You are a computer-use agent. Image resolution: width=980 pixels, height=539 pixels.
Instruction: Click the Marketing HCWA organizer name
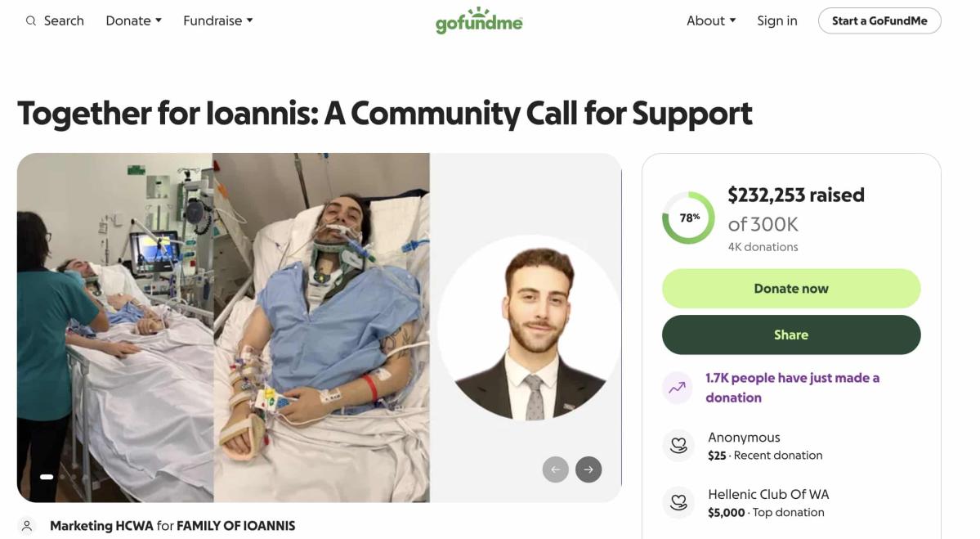[101, 526]
